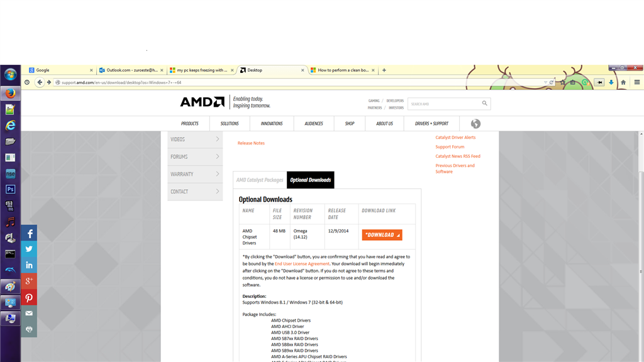
Task: Click the Firefox taskbar icon
Action: 10,93
